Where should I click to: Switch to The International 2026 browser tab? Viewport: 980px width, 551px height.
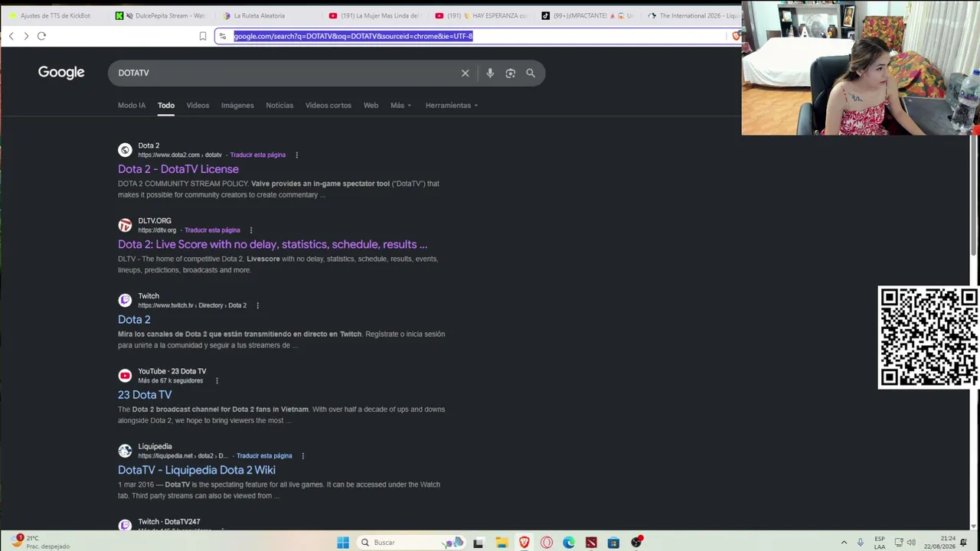point(693,15)
